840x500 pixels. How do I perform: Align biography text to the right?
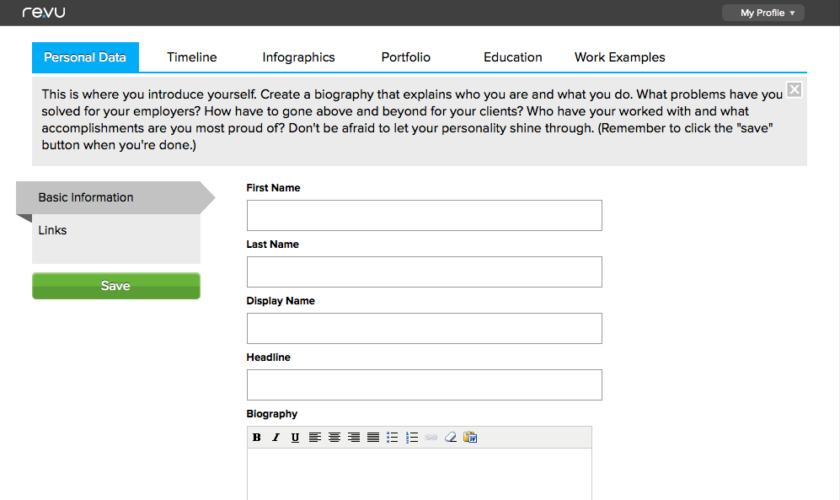[353, 438]
